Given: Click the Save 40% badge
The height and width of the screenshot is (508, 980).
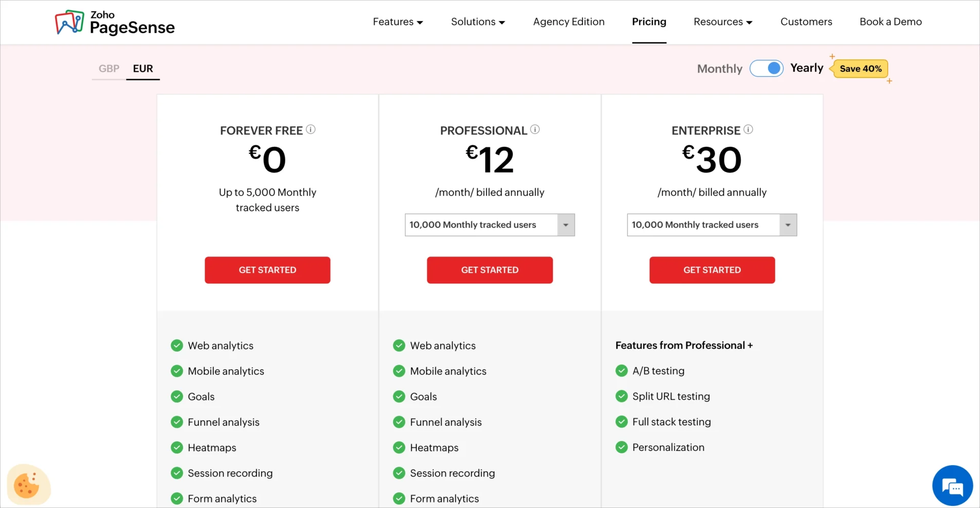Looking at the screenshot, I should pos(860,68).
